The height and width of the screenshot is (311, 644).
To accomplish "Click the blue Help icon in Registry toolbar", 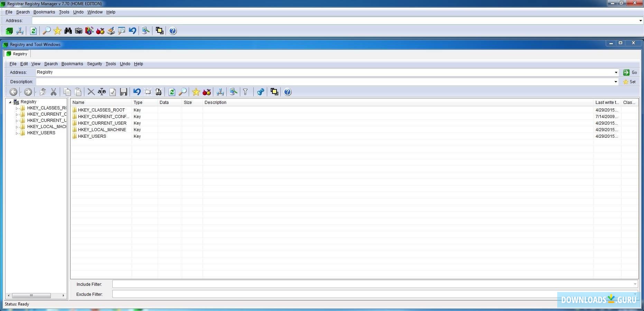I will (288, 92).
